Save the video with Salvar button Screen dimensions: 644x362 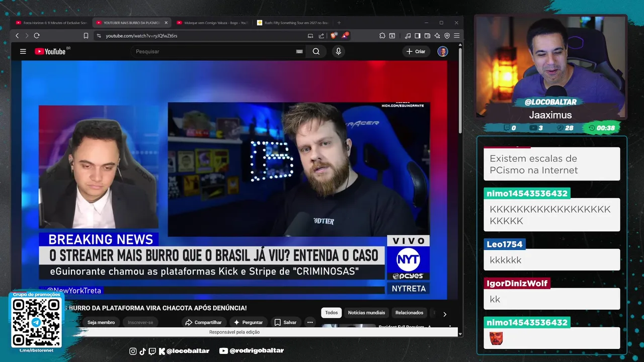point(285,322)
